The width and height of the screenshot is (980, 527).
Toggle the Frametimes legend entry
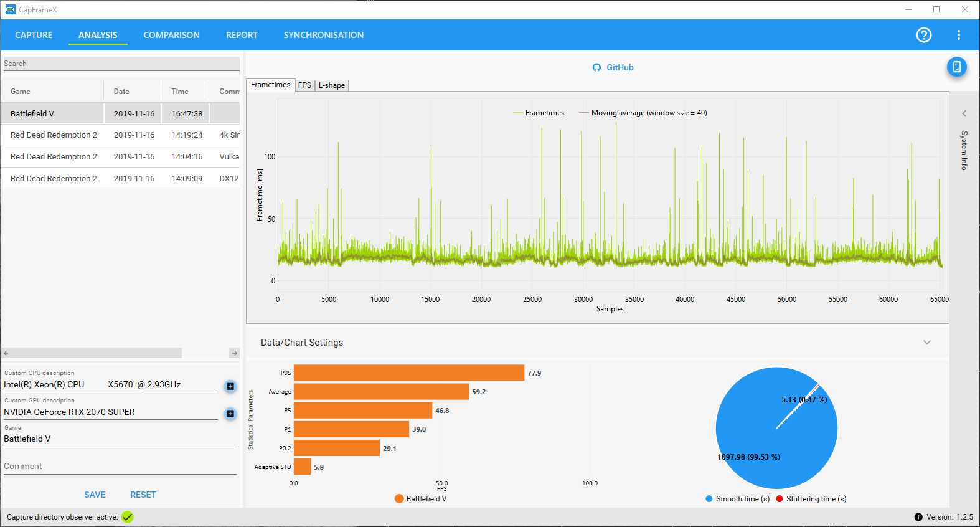pyautogui.click(x=539, y=113)
